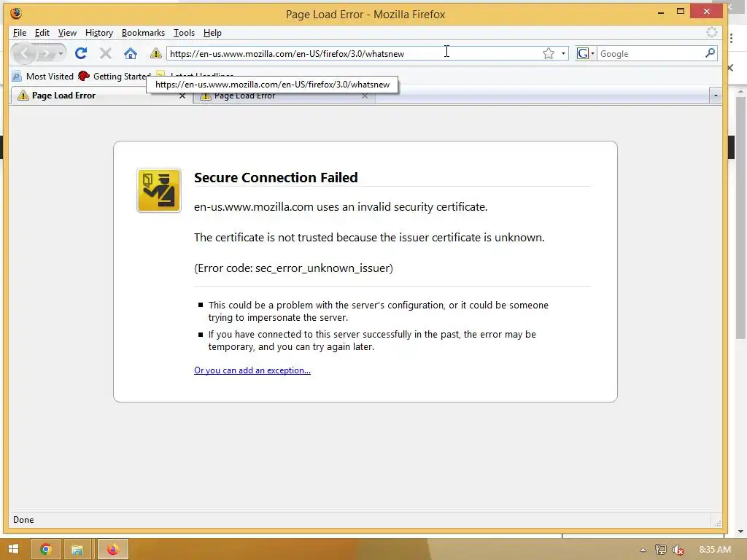Click the status bar resize grip

coord(718,522)
